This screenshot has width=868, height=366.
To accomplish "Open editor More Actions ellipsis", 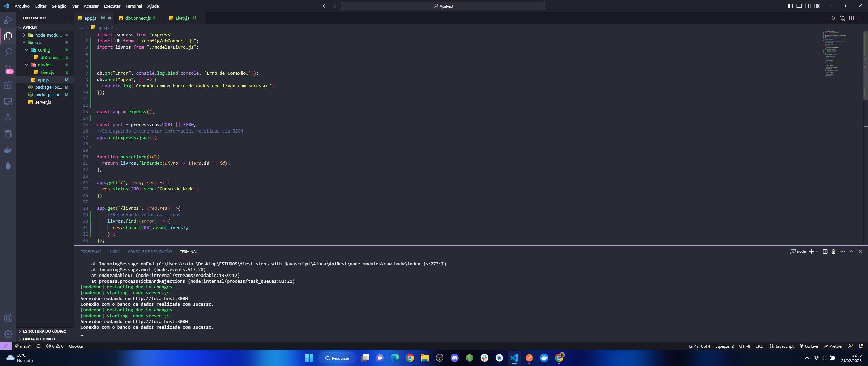I will pyautogui.click(x=860, y=18).
